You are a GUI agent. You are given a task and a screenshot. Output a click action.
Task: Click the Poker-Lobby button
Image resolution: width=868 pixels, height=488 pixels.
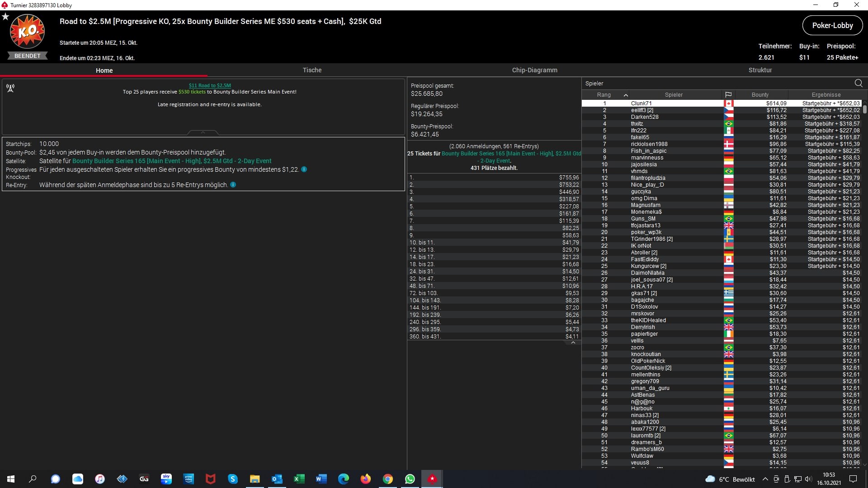(832, 25)
